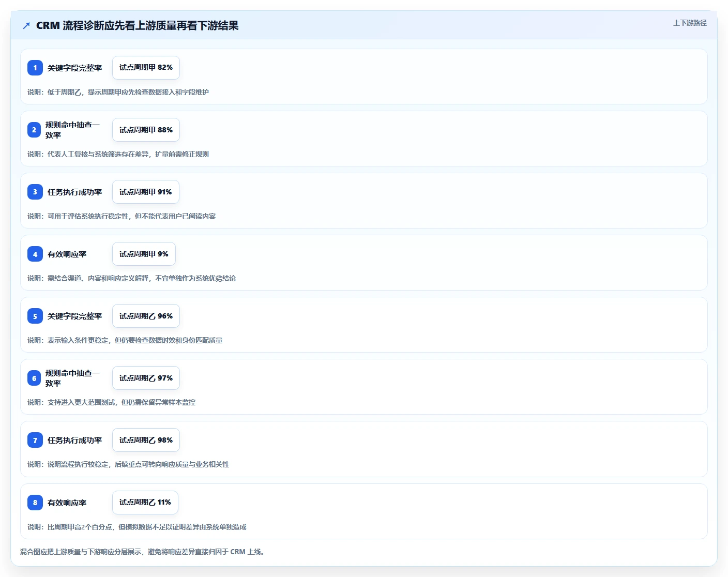The image size is (728, 577).
Task: Click the note starting 表示输入条件更稳定
Action: click(x=125, y=340)
